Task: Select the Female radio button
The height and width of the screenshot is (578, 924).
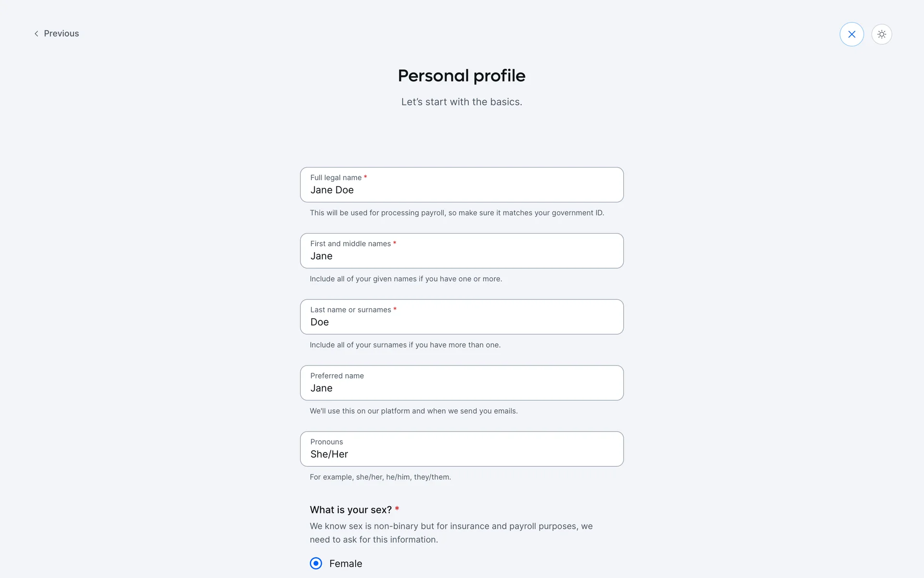Action: [x=316, y=563]
